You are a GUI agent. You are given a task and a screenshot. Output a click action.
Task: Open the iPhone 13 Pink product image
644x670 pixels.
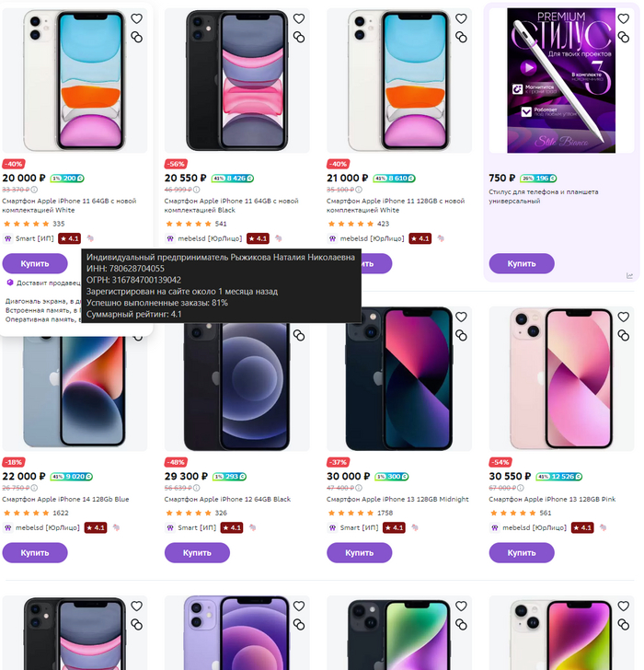561,378
